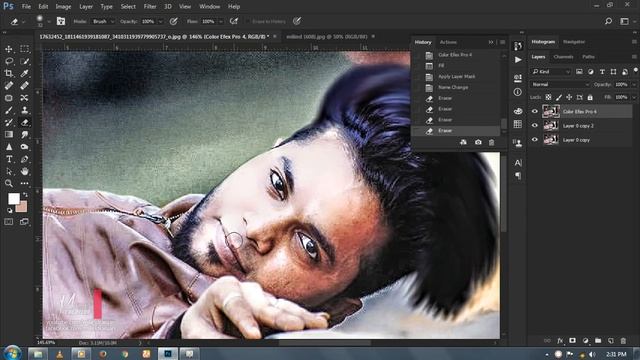Open the Image menu
Viewport: 640px width, 360px height.
click(x=63, y=7)
